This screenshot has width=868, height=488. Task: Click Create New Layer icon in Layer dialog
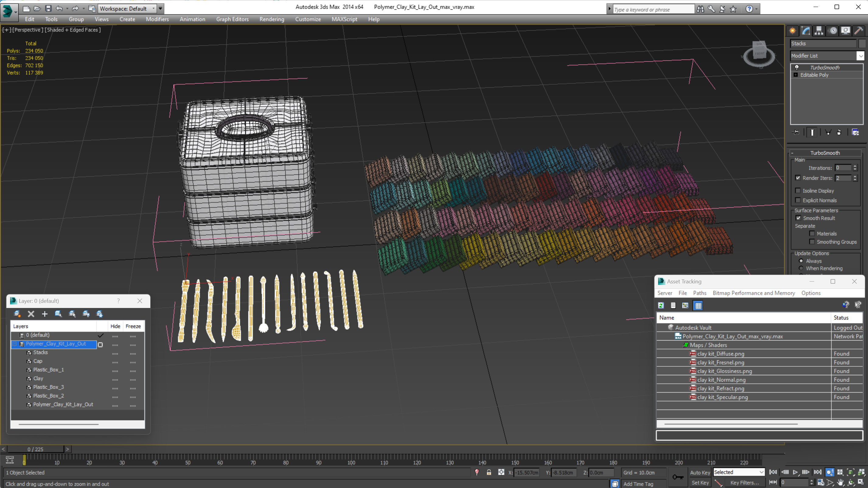tap(17, 314)
